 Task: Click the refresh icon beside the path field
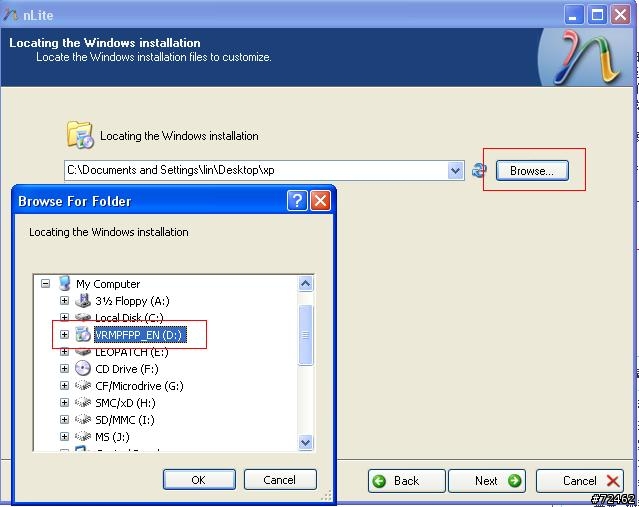[479, 170]
